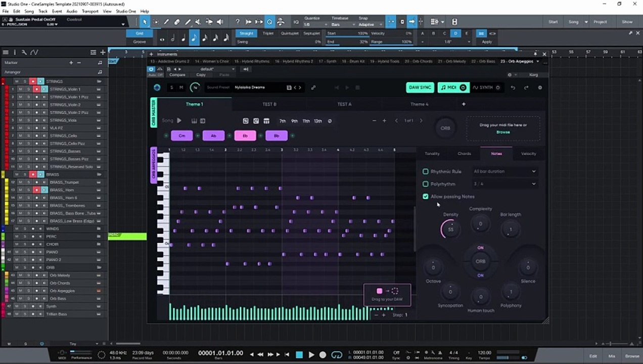Click the Mix button at bottom right
Image resolution: width=643 pixels, height=364 pixels.
click(612, 356)
